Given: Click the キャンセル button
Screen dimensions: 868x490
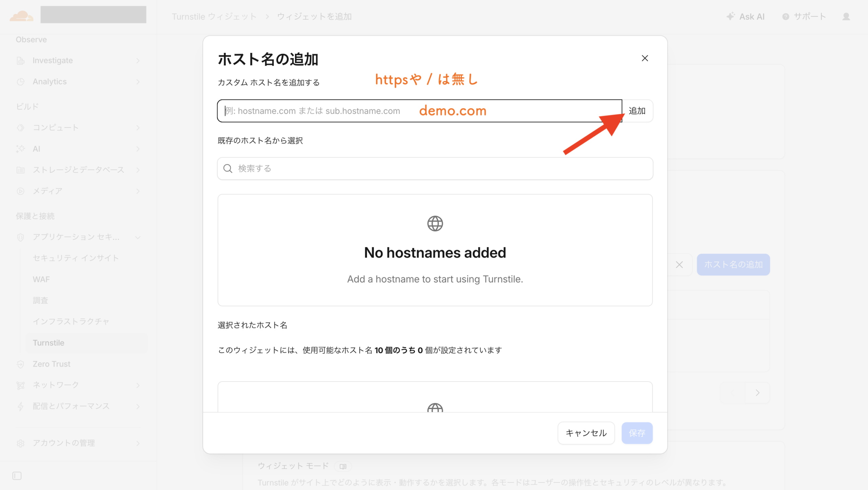Looking at the screenshot, I should [586, 433].
